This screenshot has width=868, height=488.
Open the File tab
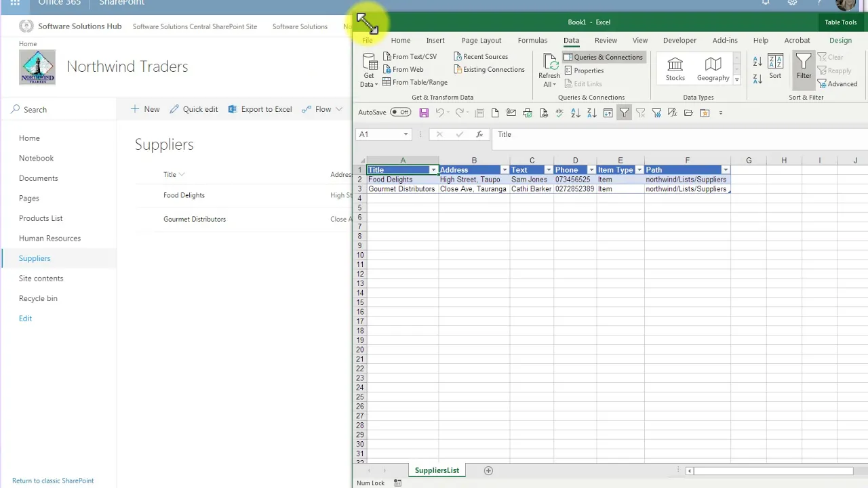(367, 41)
